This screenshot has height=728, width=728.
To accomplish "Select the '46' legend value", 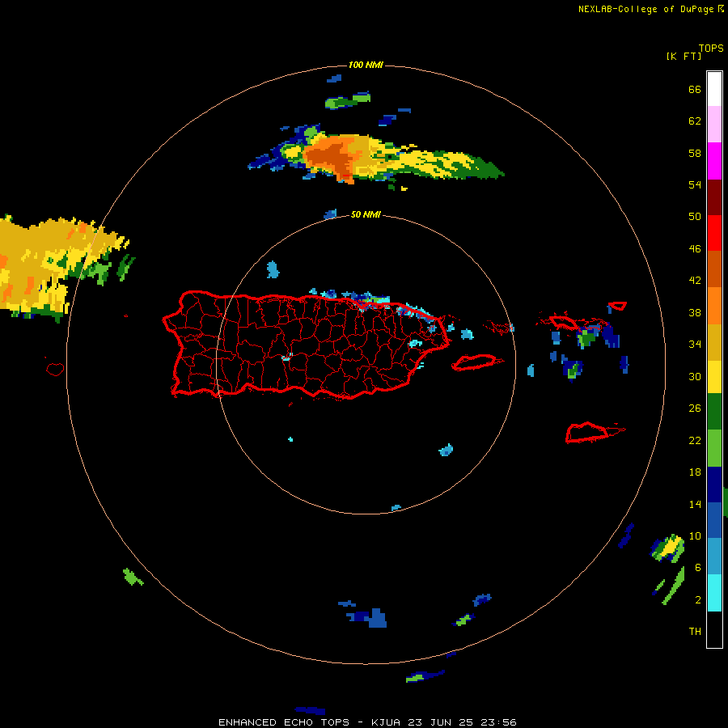I will 695,248.
